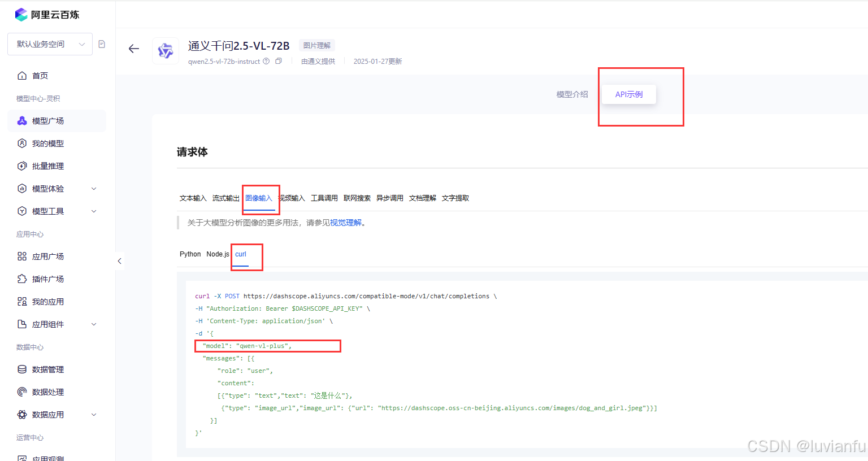
Task: Click the 2025-01-27更新 date text
Action: click(378, 62)
